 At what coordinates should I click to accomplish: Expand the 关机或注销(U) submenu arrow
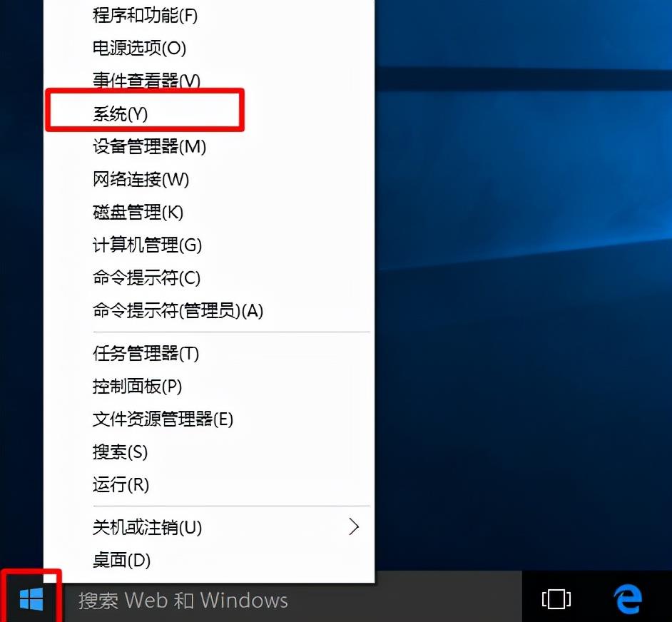[353, 527]
